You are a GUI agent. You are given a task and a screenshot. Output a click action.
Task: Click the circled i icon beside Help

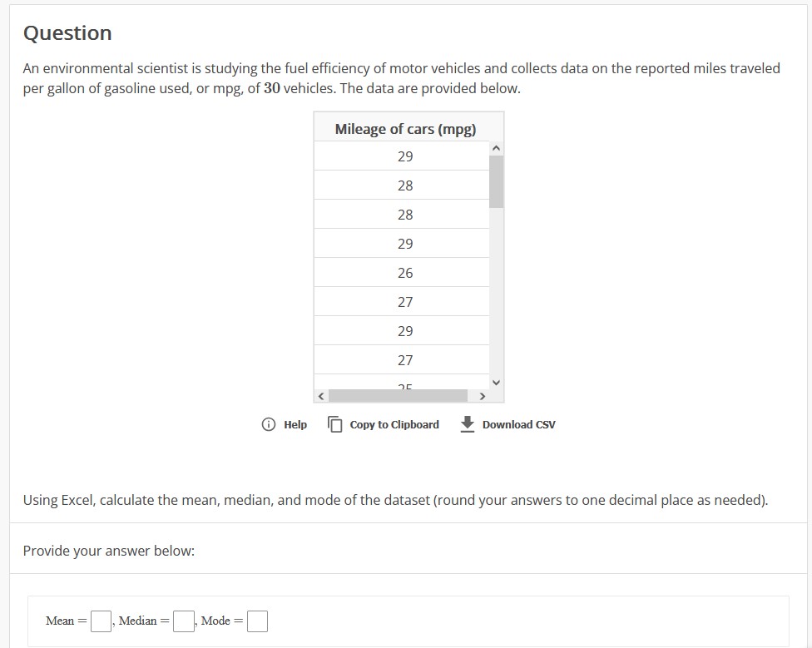(x=267, y=424)
